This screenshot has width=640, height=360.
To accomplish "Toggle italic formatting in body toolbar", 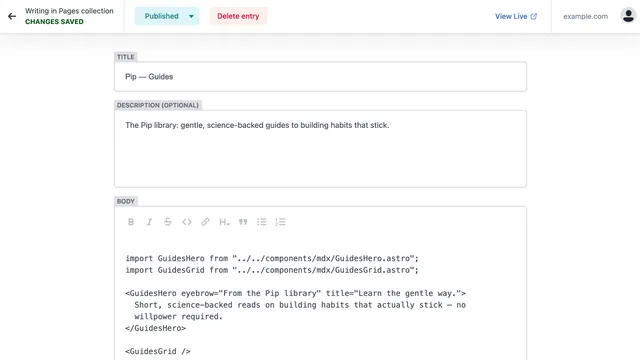I will [149, 222].
